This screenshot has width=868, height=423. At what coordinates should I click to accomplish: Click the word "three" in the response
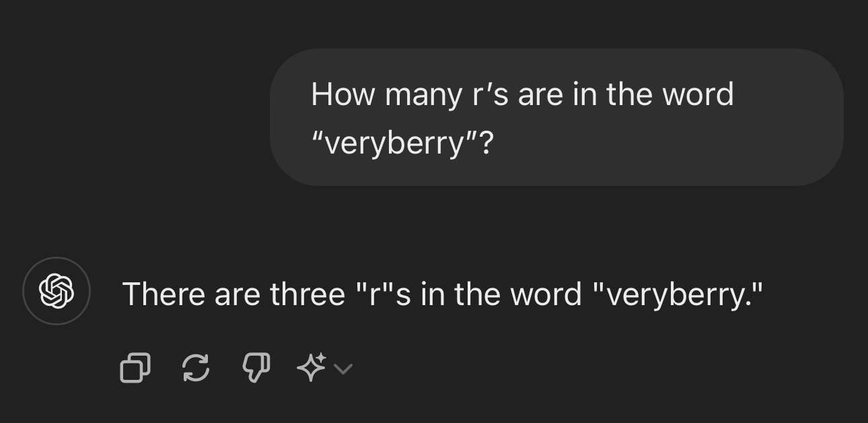(x=307, y=294)
